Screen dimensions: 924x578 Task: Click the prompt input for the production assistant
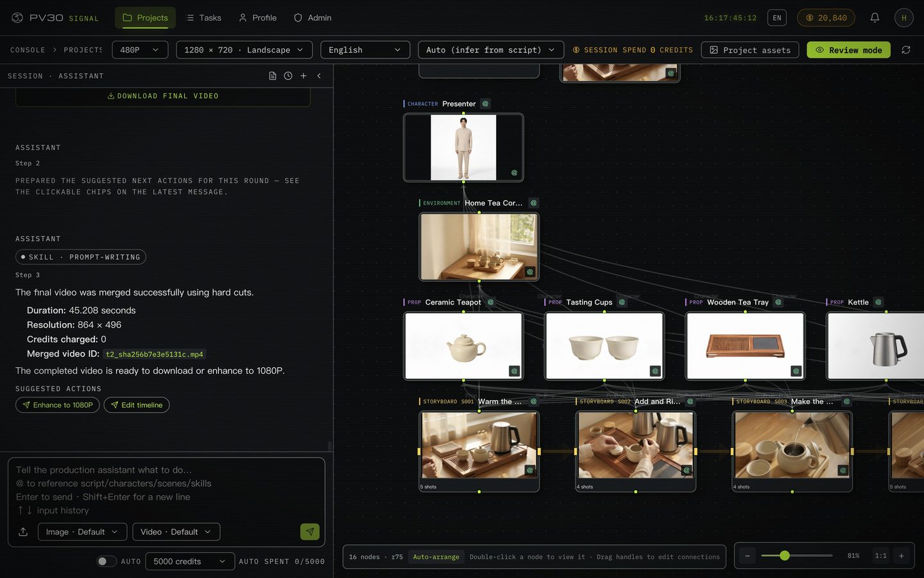(x=166, y=490)
